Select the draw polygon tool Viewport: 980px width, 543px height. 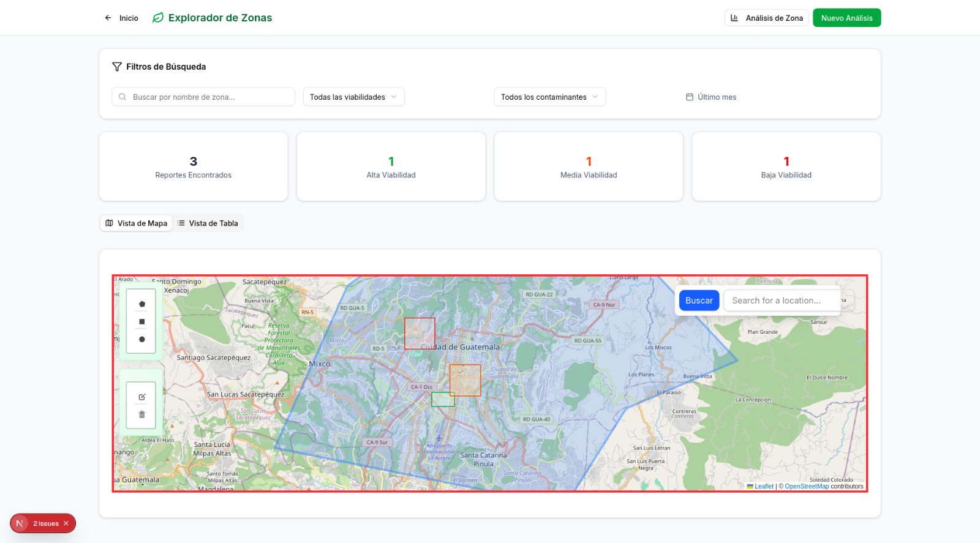pos(142,304)
